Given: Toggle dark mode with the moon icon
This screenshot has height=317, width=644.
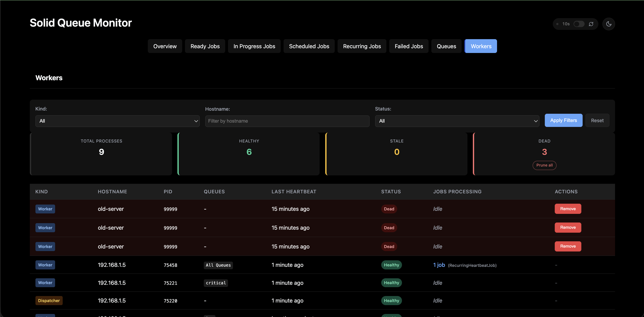Looking at the screenshot, I should [609, 24].
